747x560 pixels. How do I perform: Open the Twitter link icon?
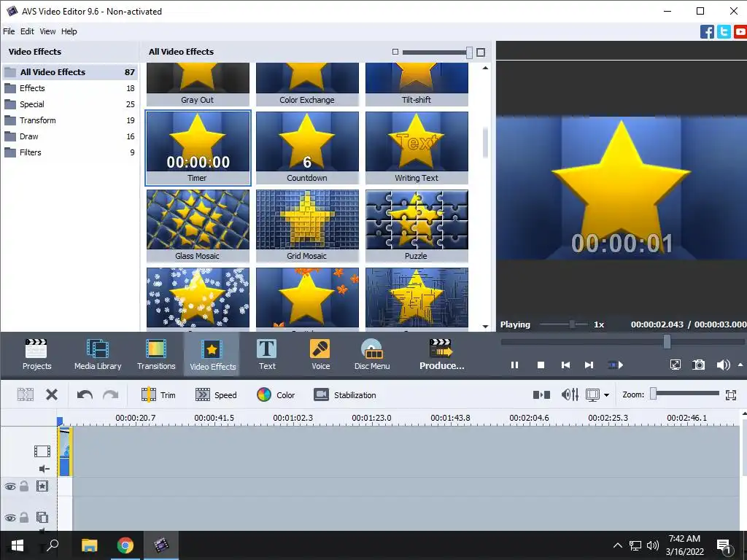724,32
